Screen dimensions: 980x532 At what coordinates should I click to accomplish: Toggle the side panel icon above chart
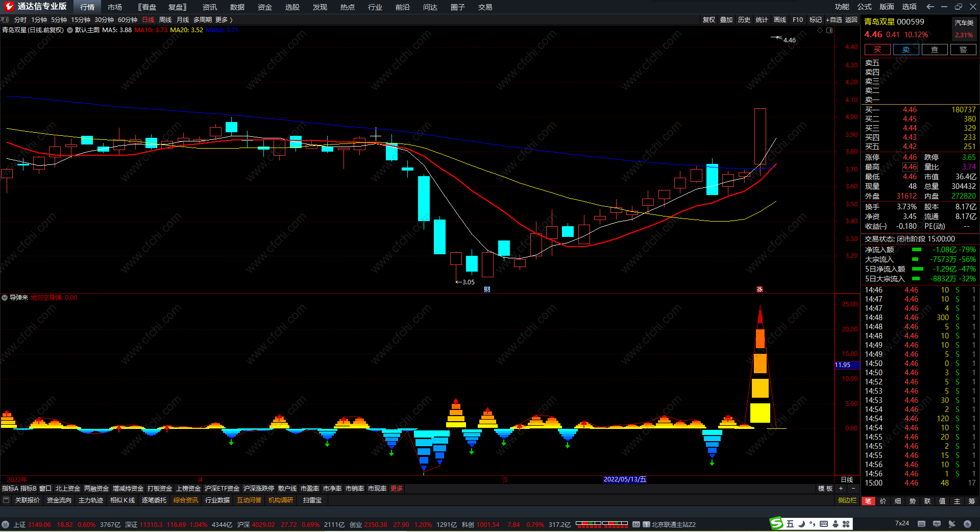point(829,30)
